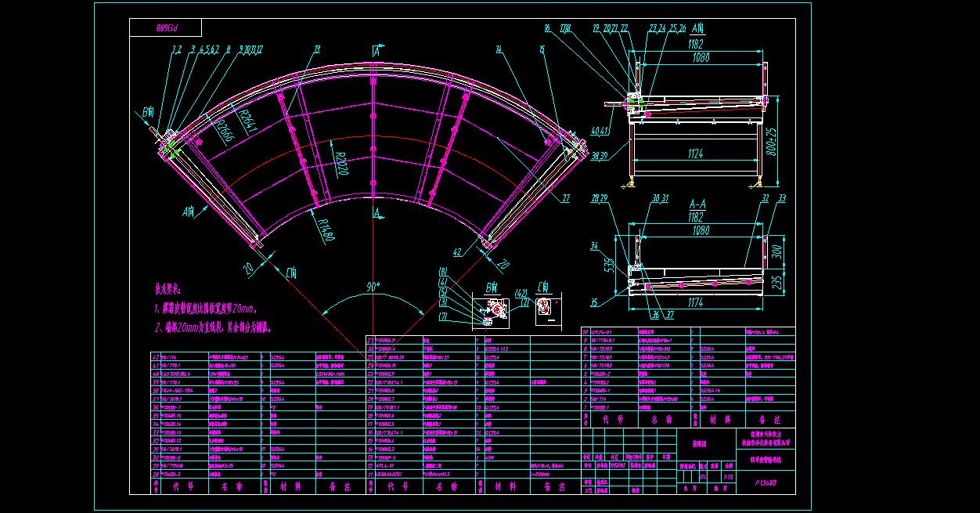Click part callout number 13
The height and width of the screenshot is (513, 980).
tap(316, 49)
